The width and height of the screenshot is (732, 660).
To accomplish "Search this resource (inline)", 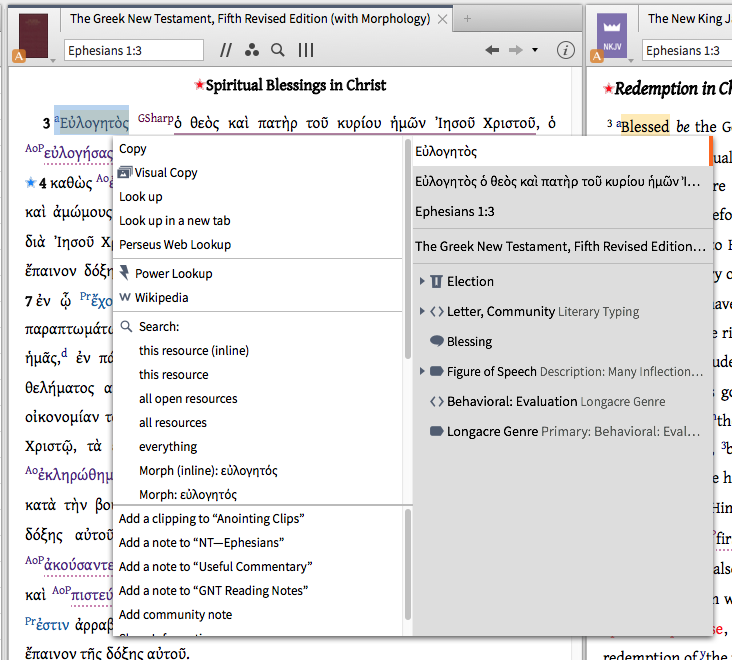I will 194,351.
